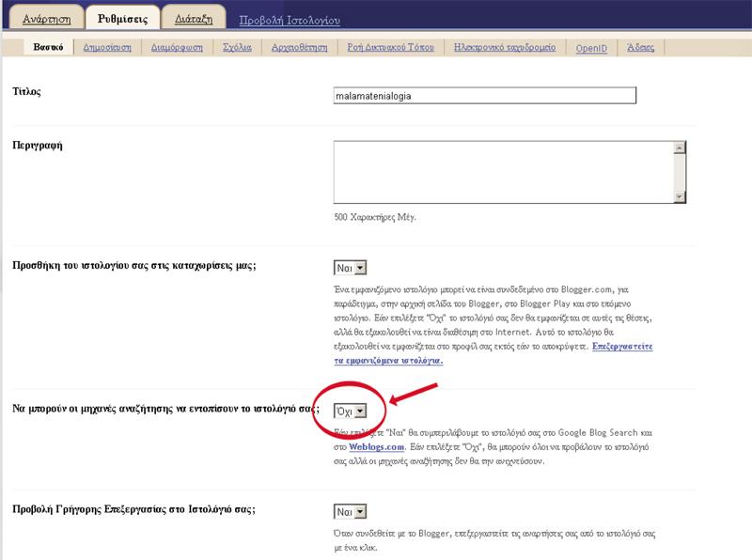Open the OpenID subtab
The width and height of the screenshot is (752, 560).
pyautogui.click(x=592, y=47)
